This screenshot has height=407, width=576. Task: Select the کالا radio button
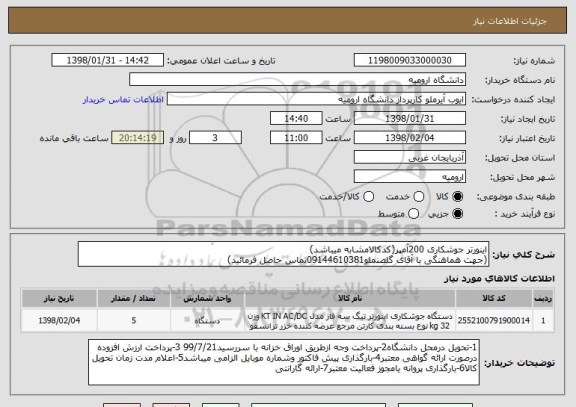point(457,197)
